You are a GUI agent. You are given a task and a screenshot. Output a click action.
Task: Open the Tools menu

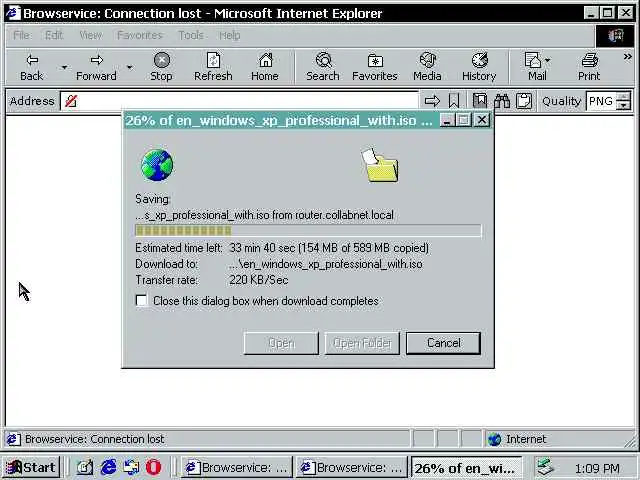(191, 36)
